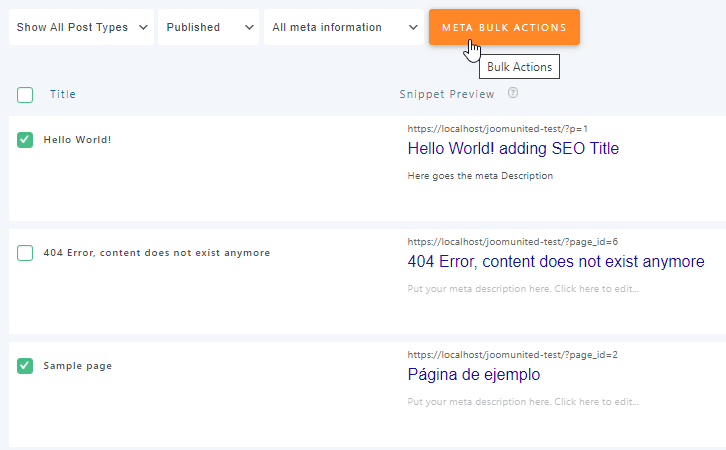Open the 404 Error post title

[x=156, y=253]
